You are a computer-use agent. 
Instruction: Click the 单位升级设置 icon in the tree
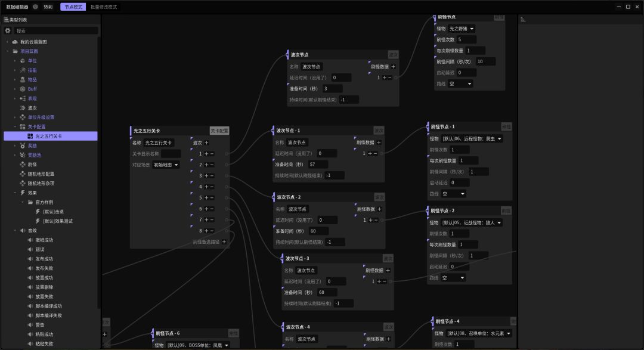[23, 117]
